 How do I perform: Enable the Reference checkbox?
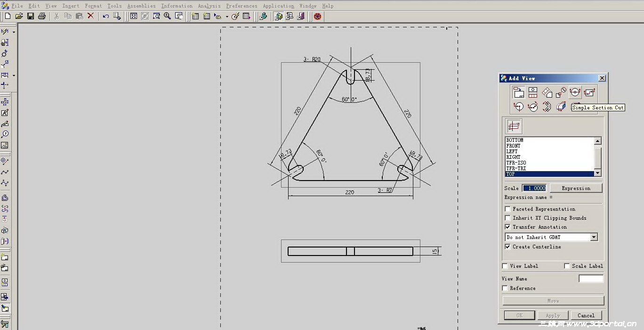[x=505, y=288]
